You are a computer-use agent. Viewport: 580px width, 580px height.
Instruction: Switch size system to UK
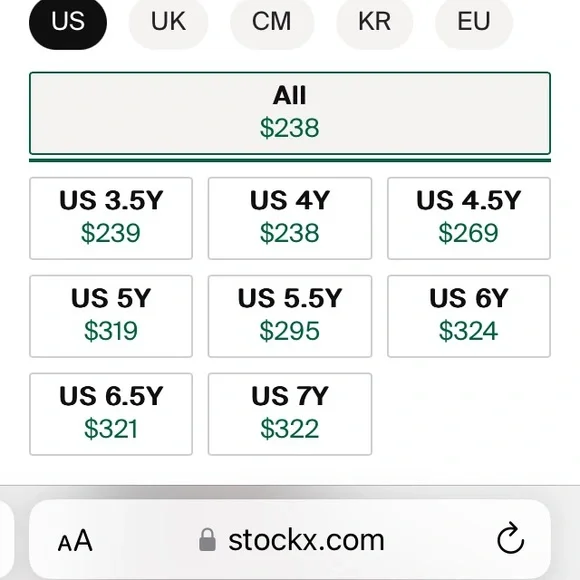point(168,22)
